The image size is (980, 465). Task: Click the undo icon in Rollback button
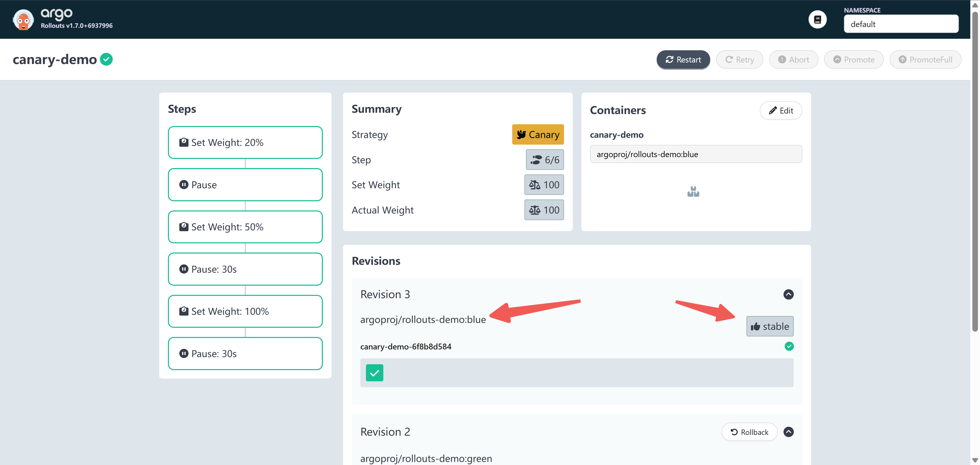click(734, 432)
